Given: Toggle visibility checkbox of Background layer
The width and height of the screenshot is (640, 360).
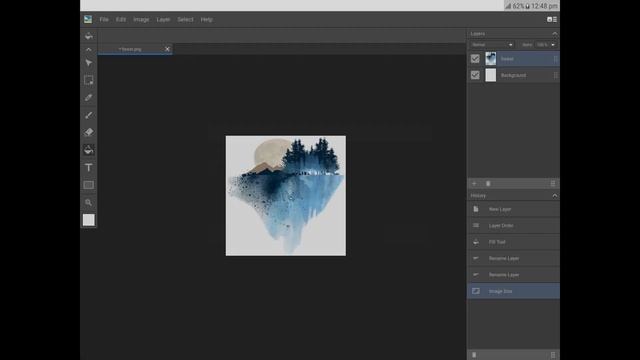Looking at the screenshot, I should pyautogui.click(x=475, y=75).
